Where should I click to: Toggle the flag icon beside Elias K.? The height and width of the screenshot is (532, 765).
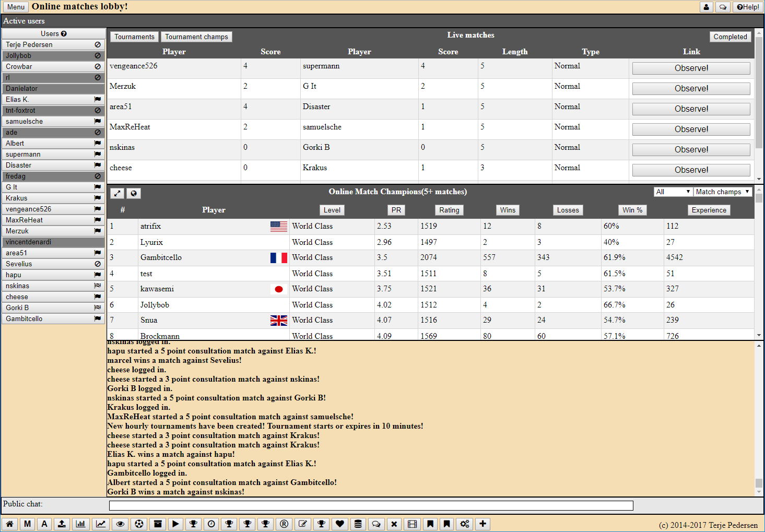pos(98,99)
